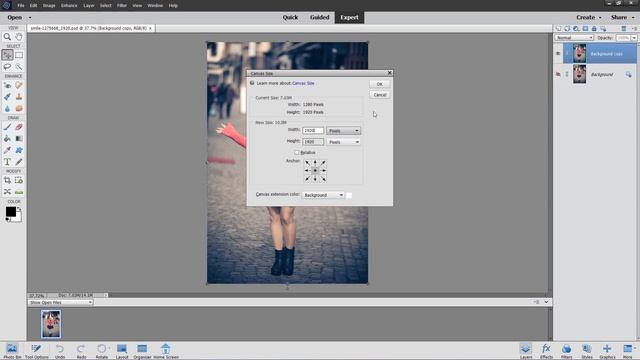This screenshot has height=360, width=640.
Task: Select the Sponge tool
Action: tap(19, 109)
